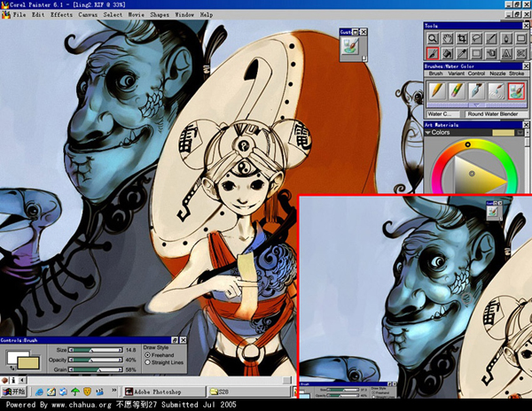532x411 pixels.
Task: Open Internet Explorer from quick launch
Action: tap(39, 392)
